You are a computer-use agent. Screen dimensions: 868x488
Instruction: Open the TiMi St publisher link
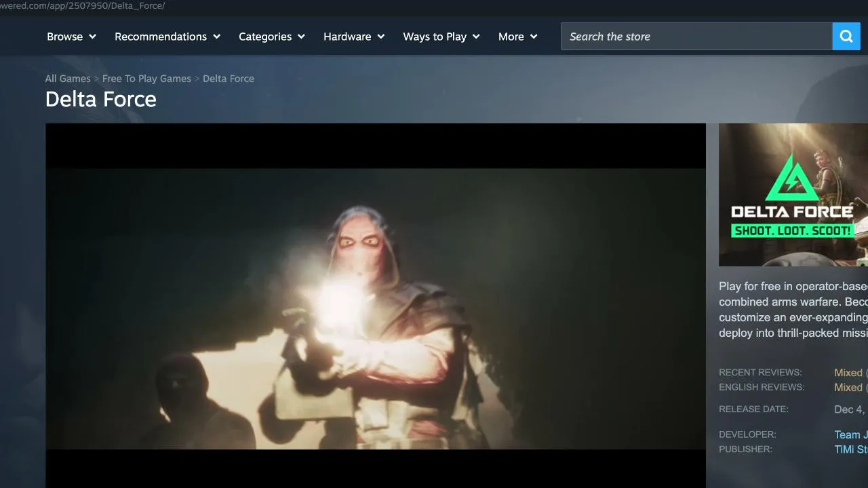coord(850,450)
